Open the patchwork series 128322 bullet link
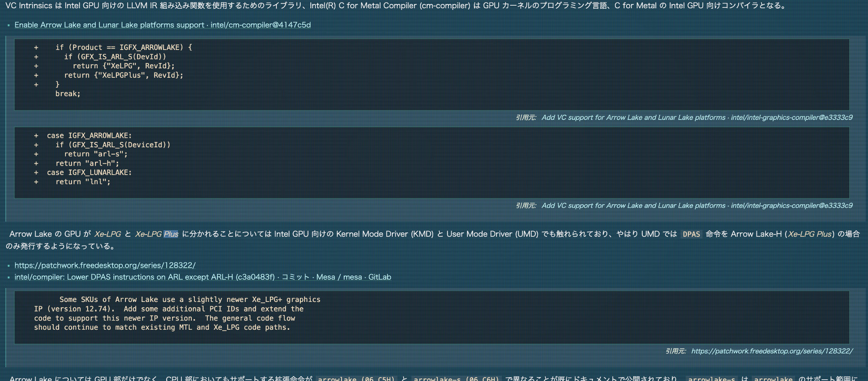 pos(105,265)
